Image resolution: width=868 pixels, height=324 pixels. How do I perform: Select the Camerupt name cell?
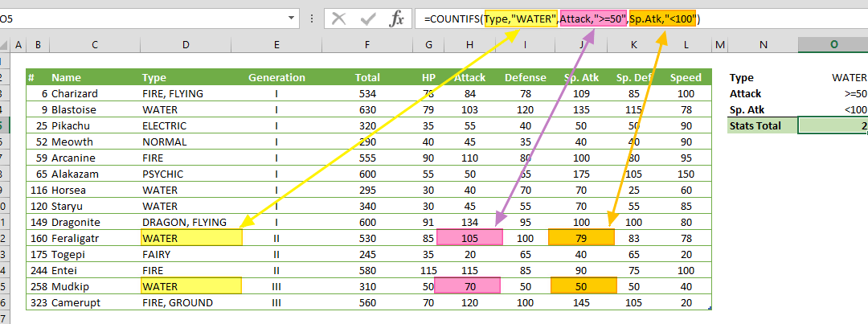click(x=95, y=303)
